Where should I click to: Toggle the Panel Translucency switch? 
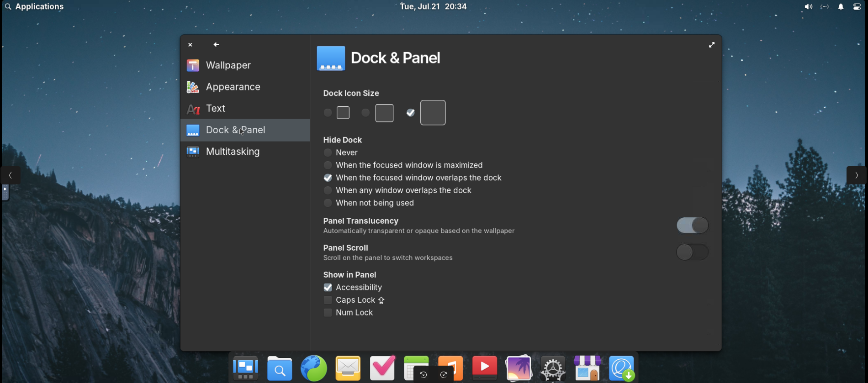(692, 226)
